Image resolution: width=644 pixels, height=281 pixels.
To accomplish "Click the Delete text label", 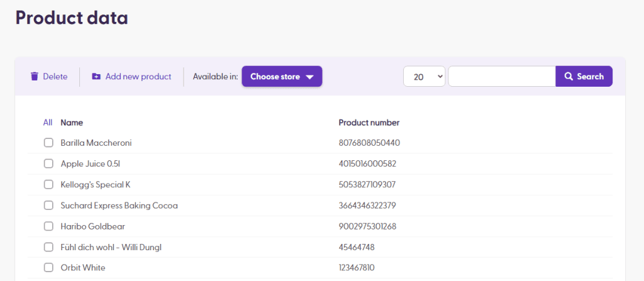I will click(x=55, y=77).
